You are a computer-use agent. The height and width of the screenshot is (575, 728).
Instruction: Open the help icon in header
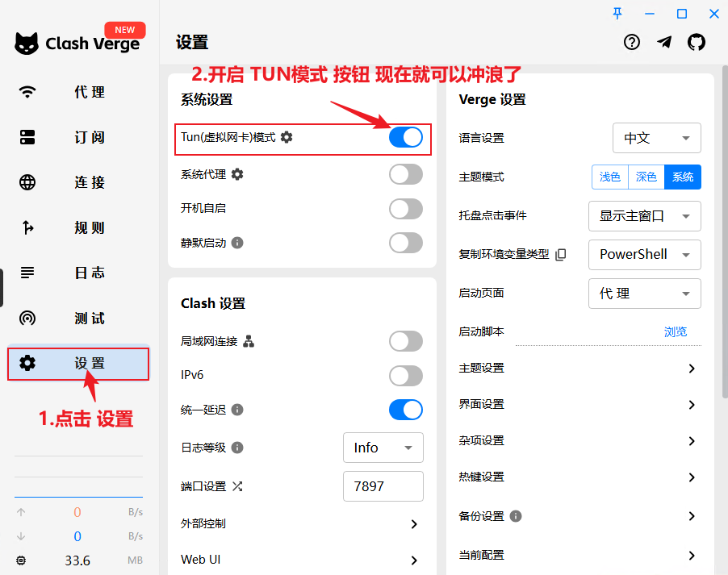[632, 43]
